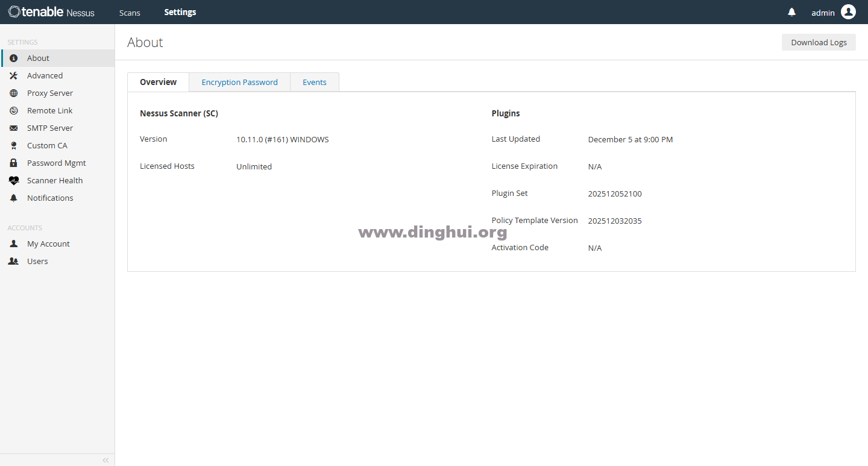The image size is (868, 466).
Task: Open Password Mgmt via padlock icon
Action: (x=13, y=163)
